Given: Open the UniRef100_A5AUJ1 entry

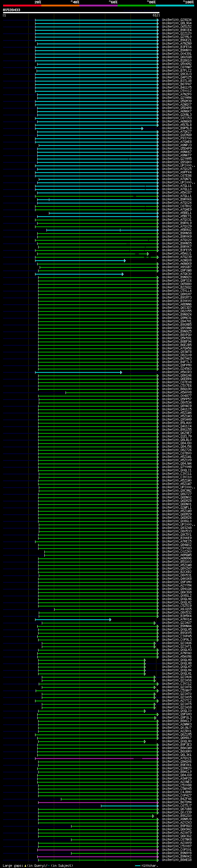Looking at the screenshot, I should click(176, 254).
